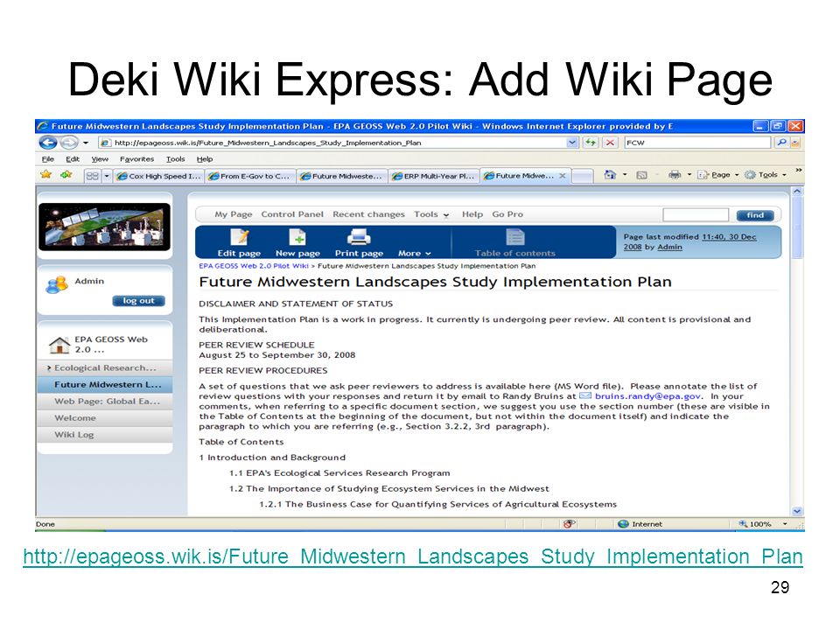
Task: Select Wiki Log in the sidebar
Action: coord(106,435)
